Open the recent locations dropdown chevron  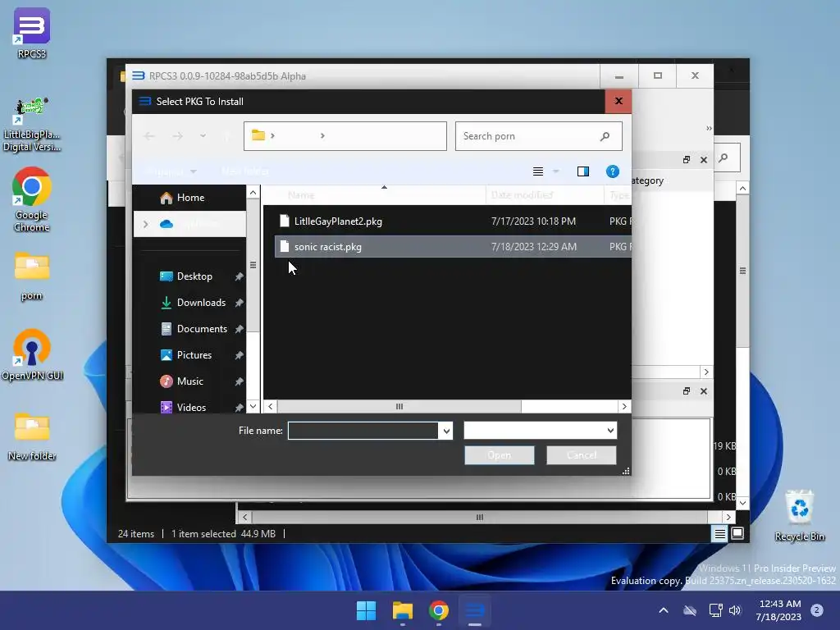coord(203,136)
